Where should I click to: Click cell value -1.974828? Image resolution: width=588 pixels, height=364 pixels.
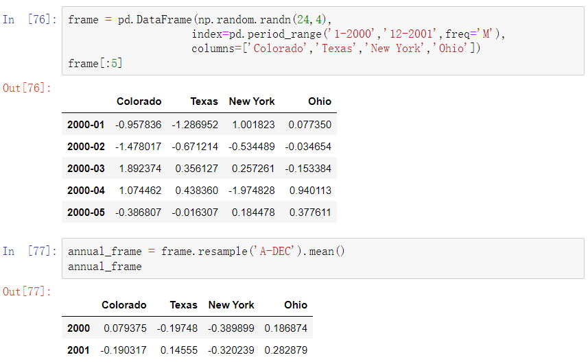point(251,191)
